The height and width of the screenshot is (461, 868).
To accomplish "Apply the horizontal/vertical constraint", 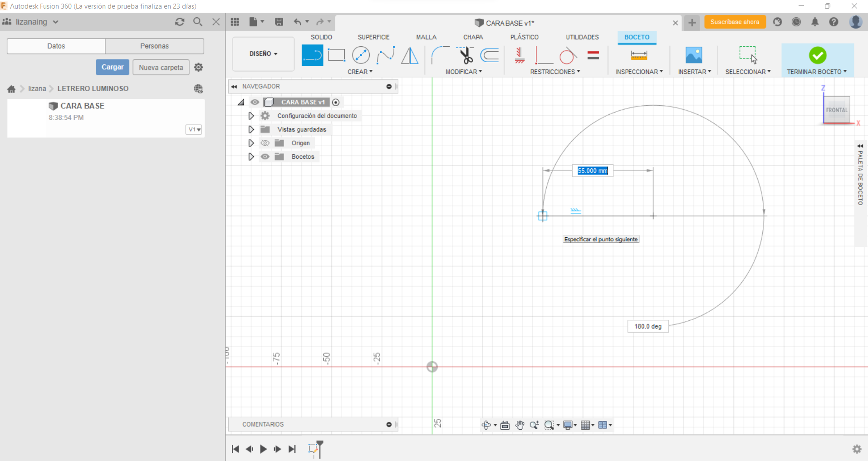I will [x=520, y=55].
